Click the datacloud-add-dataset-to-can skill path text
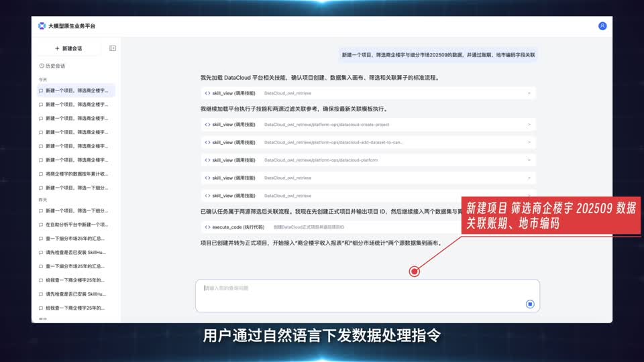This screenshot has height=362, width=644. 333,142
